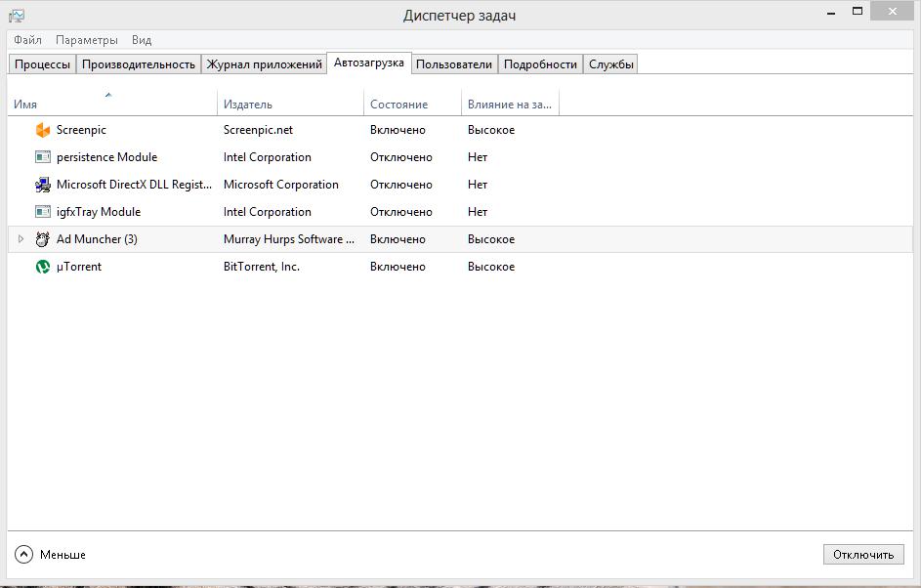
Task: Open the Службы tab
Action: coord(611,64)
